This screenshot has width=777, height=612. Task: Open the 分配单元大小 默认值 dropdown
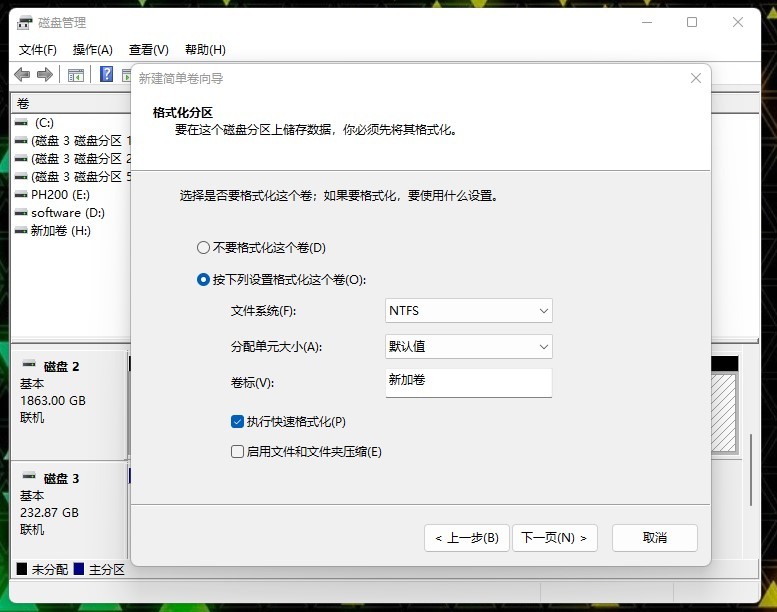pos(469,346)
